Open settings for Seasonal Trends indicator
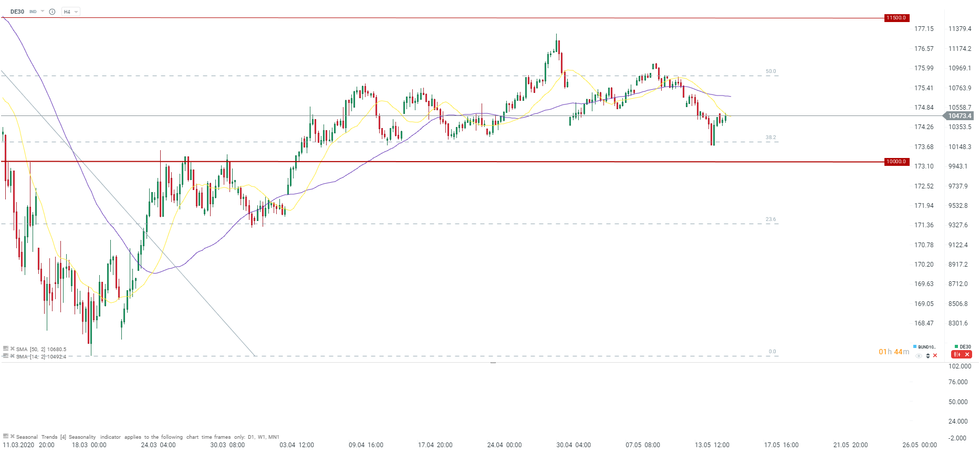 pos(6,436)
